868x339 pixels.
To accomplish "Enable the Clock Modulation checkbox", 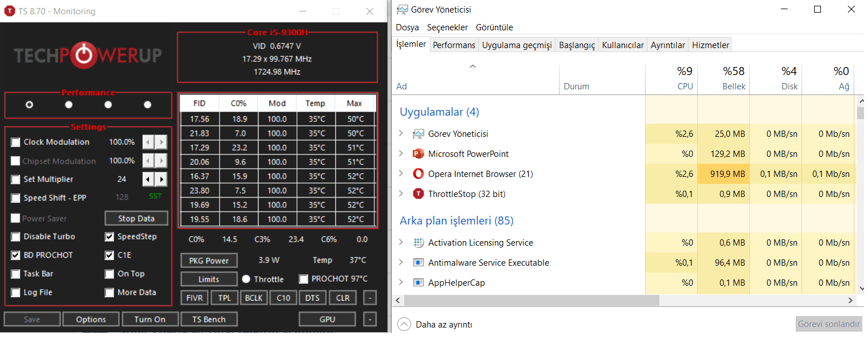I will click(15, 142).
